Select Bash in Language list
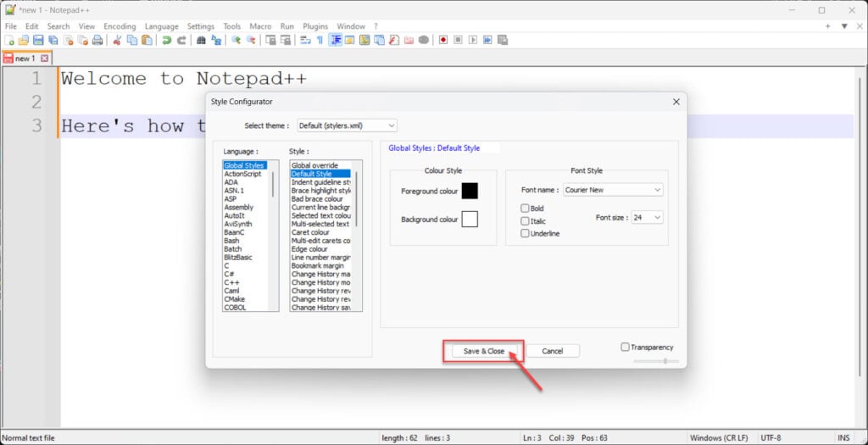 click(231, 241)
